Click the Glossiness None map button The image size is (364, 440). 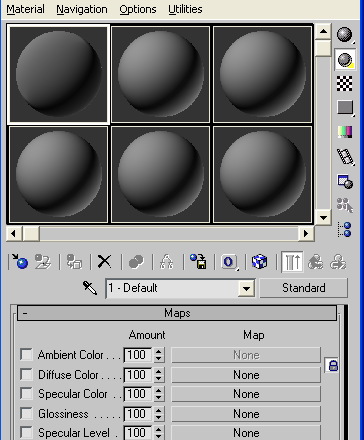click(x=246, y=414)
